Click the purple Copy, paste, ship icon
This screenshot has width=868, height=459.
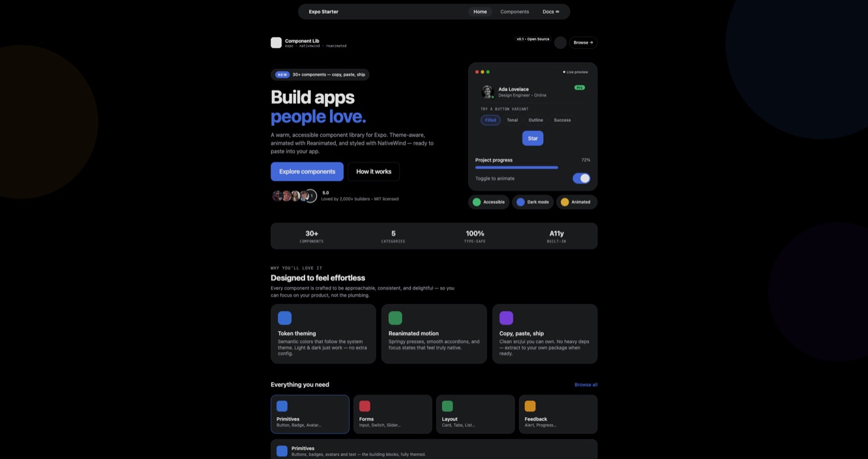coord(506,318)
